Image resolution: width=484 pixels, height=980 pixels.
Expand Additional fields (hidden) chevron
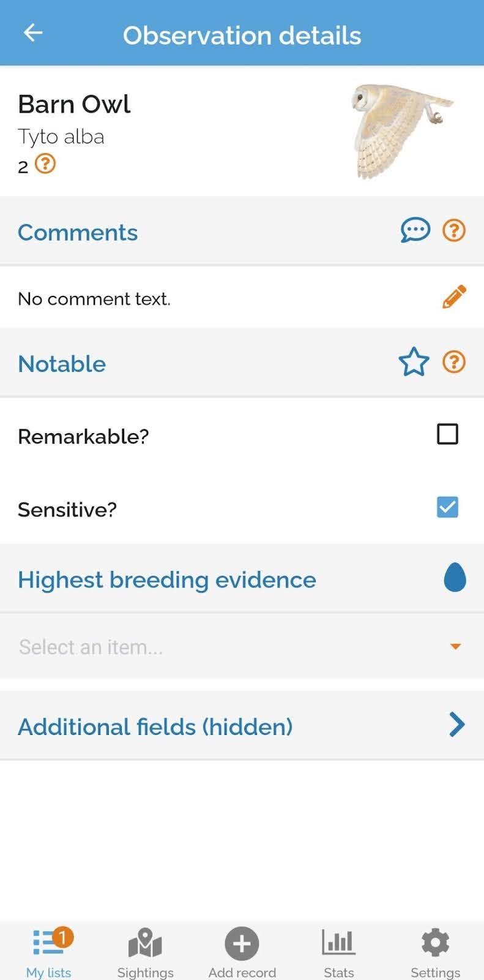click(x=456, y=725)
